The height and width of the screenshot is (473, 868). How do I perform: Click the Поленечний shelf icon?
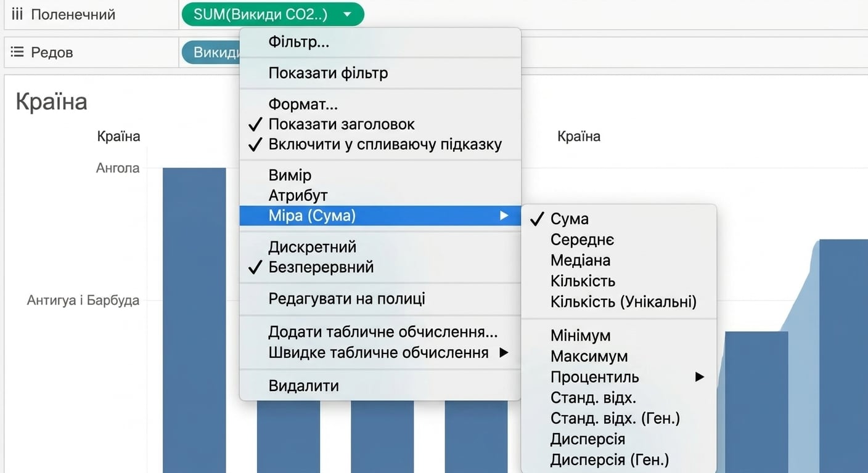tap(17, 14)
